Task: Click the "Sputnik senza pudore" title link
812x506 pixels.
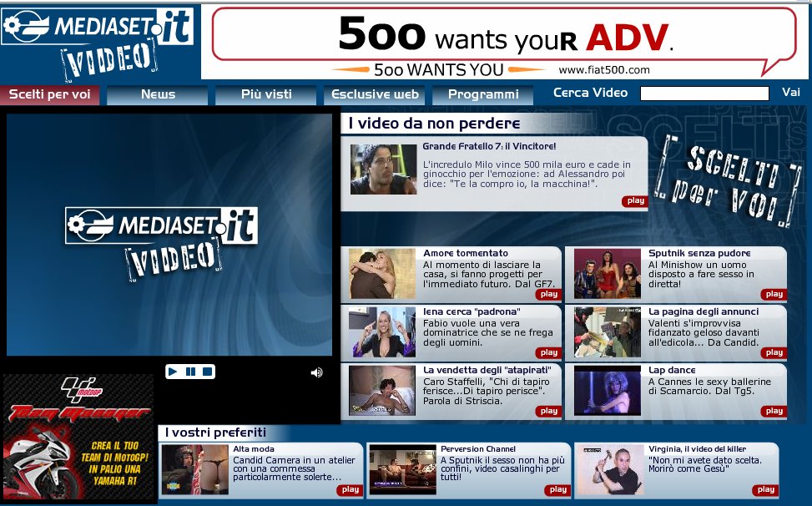Action: click(699, 253)
